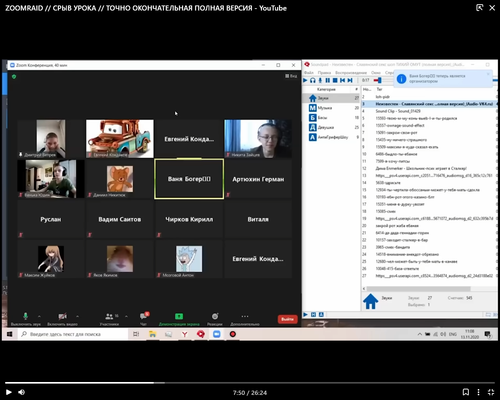Open the Zoom chat (Чат)
Image resolution: width=500 pixels, height=400 pixels.
point(144,318)
